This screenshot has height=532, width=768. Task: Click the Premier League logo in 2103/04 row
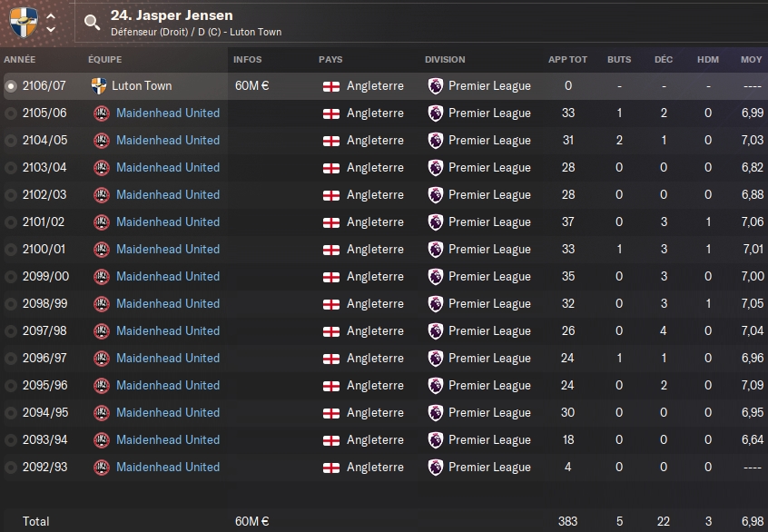point(436,168)
